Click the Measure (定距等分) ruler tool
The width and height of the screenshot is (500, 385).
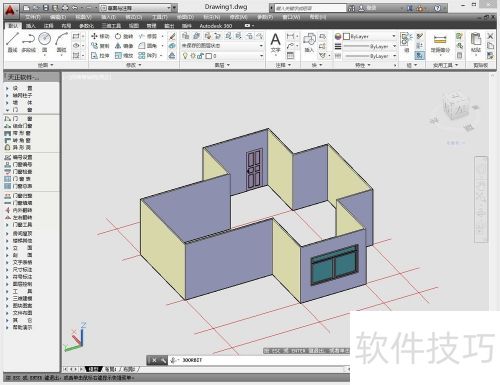440,43
